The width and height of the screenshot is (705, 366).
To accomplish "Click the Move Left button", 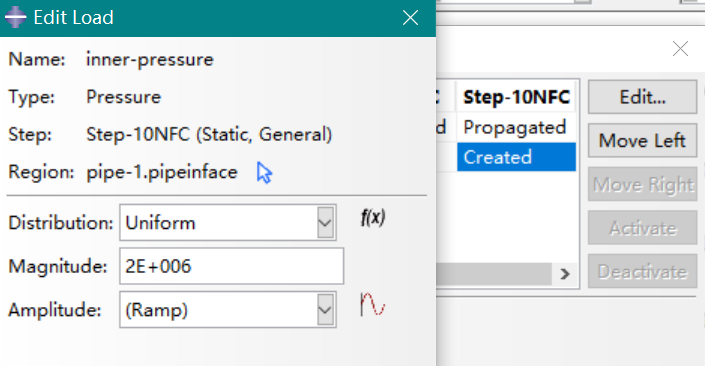I will point(643,141).
